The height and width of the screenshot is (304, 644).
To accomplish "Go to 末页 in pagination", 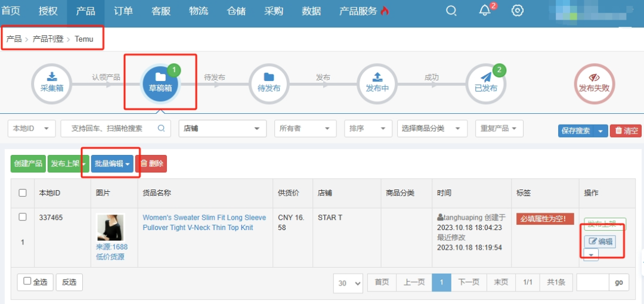I will click(501, 282).
